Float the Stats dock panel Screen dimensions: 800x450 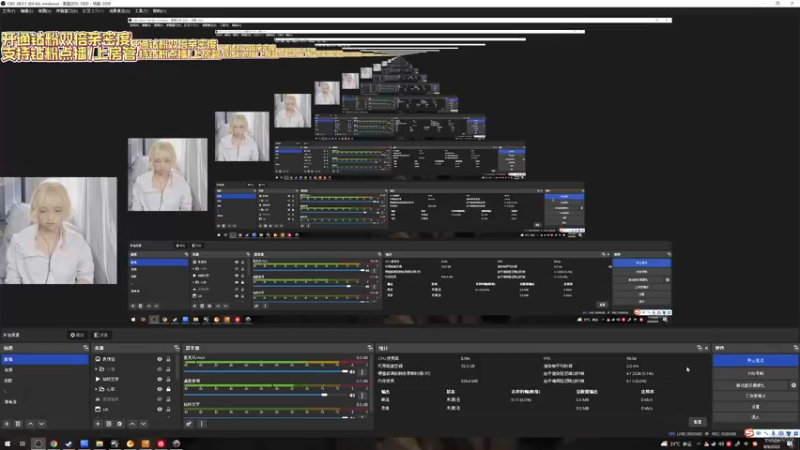coord(699,348)
